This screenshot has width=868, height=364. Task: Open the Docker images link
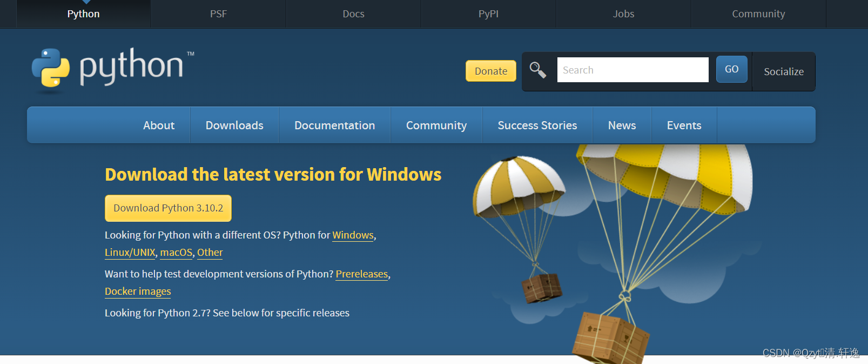click(x=138, y=292)
